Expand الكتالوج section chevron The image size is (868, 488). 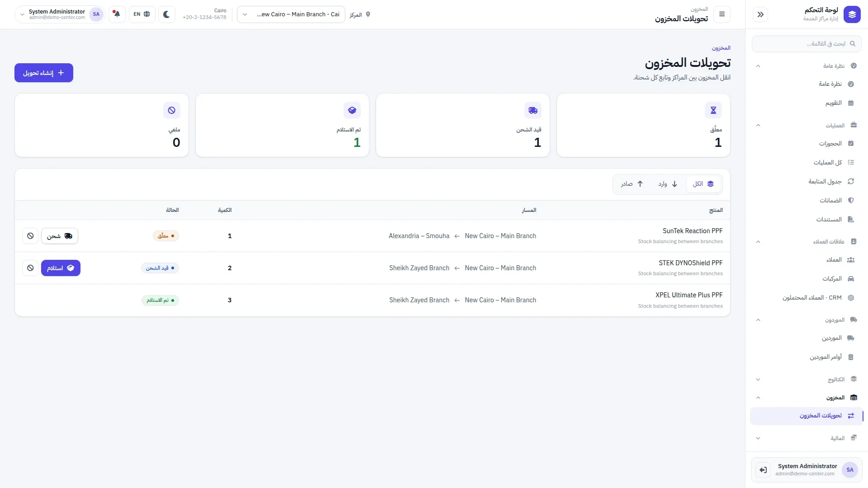click(x=758, y=380)
